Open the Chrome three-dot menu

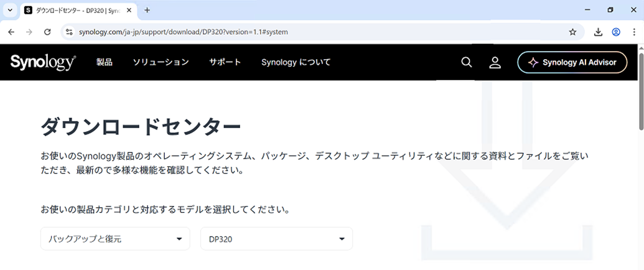tap(633, 32)
